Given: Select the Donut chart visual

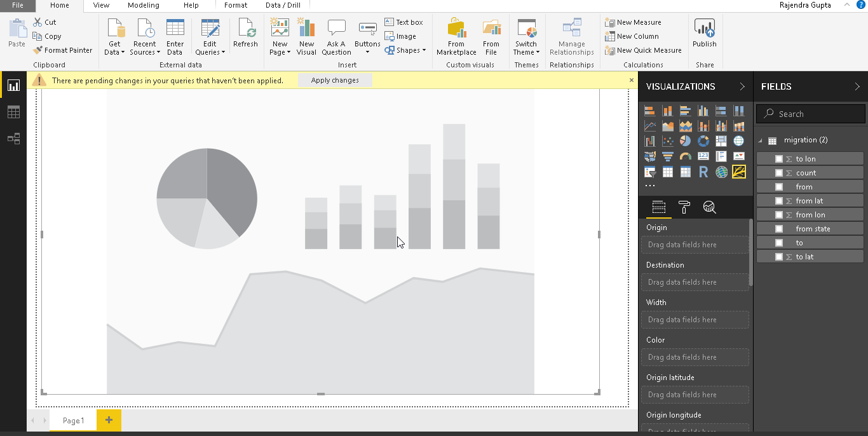Looking at the screenshot, I should click(x=703, y=141).
